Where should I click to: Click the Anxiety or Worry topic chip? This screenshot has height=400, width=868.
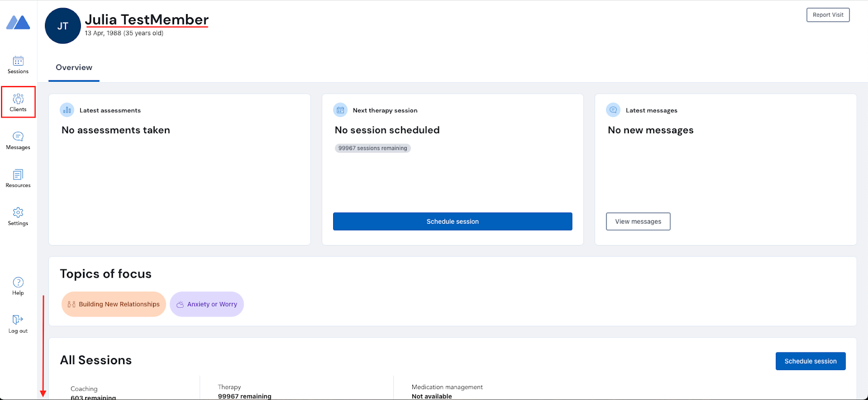pos(207,305)
